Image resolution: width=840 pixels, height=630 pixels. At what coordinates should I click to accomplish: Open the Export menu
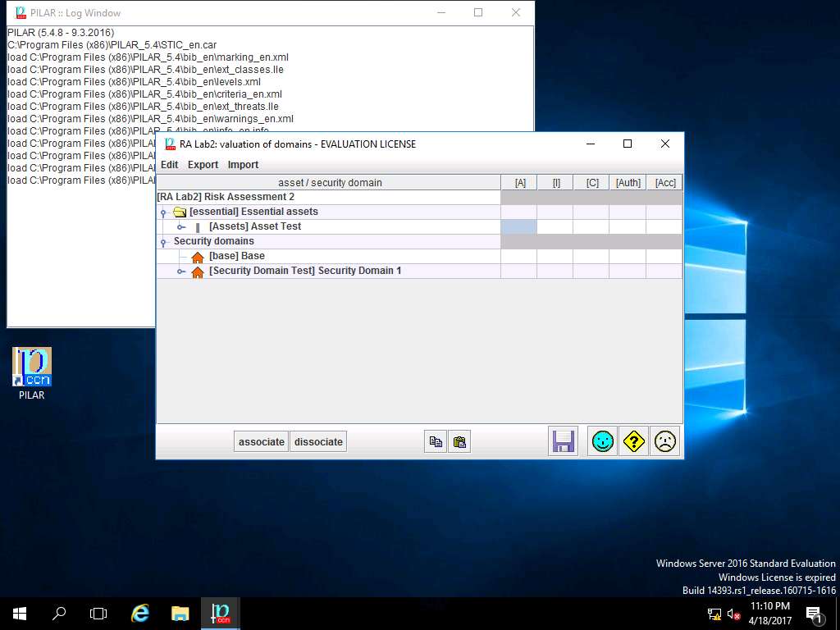pos(203,164)
